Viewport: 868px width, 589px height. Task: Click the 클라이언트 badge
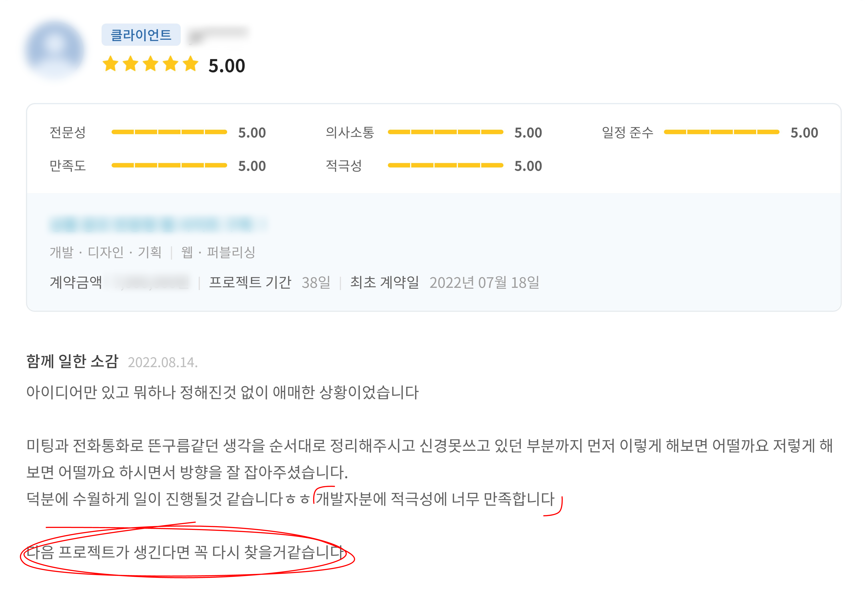pos(141,35)
